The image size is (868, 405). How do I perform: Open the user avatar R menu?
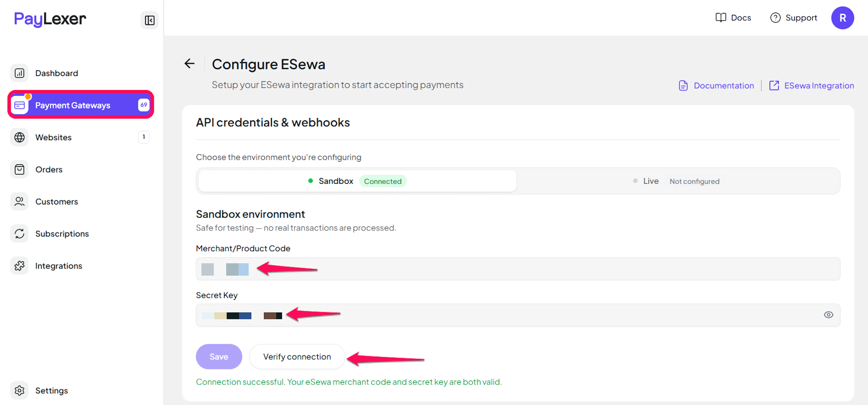842,18
